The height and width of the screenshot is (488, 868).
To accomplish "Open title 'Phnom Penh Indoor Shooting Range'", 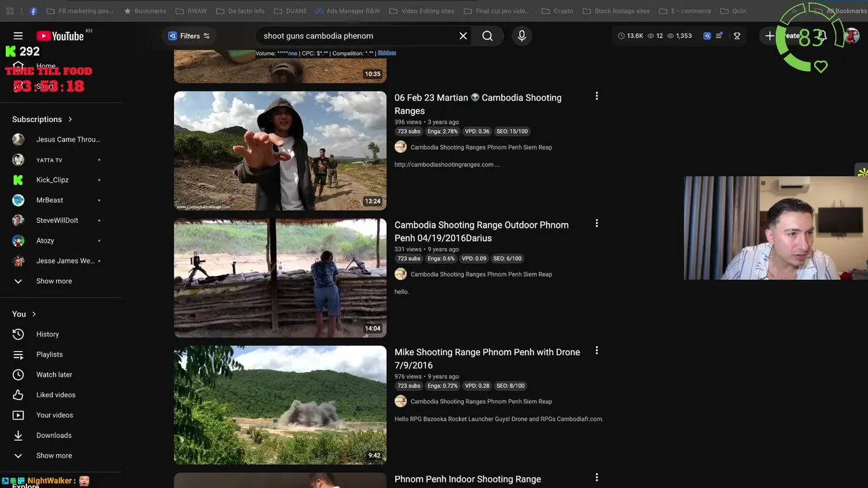I will coord(468,479).
